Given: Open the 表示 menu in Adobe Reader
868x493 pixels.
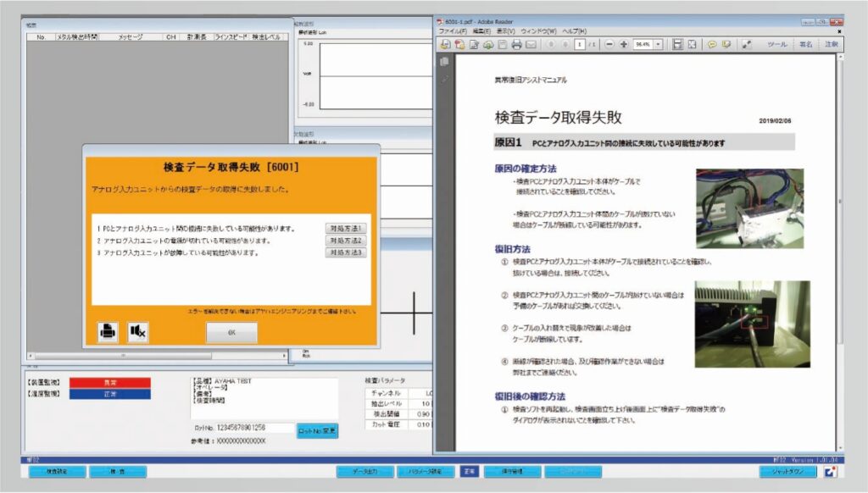Looking at the screenshot, I should [506, 30].
